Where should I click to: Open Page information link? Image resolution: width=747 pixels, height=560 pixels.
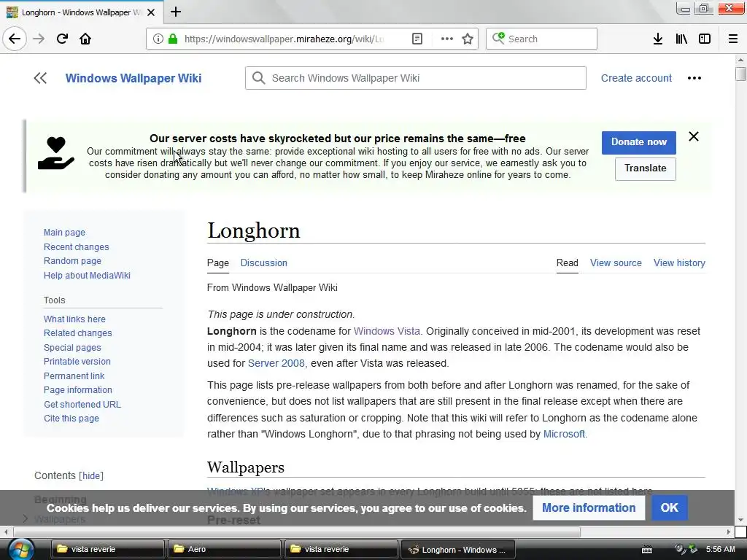tap(77, 390)
